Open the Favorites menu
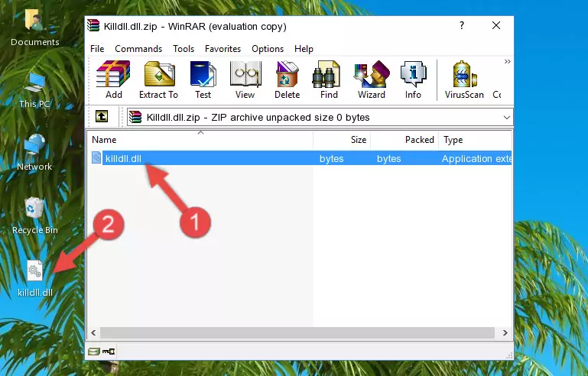The image size is (588, 376). pyautogui.click(x=223, y=49)
